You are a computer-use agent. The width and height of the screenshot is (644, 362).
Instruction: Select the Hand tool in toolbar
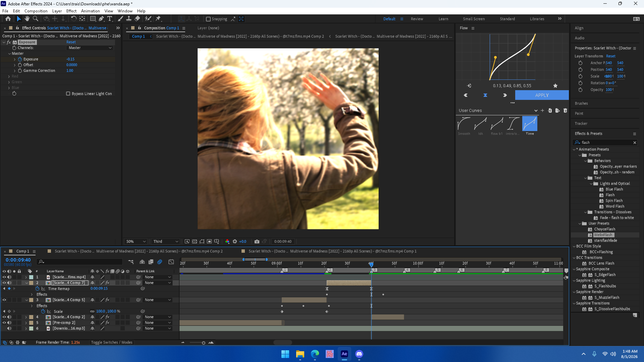[27, 19]
